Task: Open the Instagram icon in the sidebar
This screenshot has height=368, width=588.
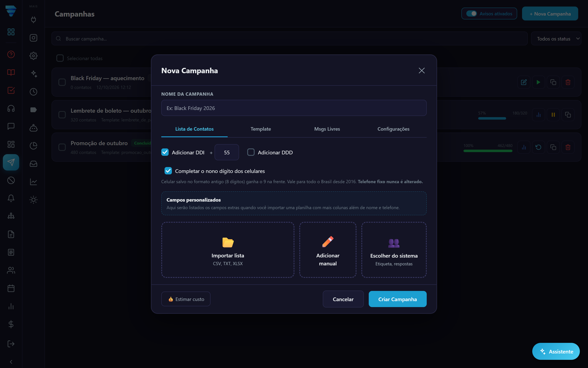Action: tap(33, 38)
